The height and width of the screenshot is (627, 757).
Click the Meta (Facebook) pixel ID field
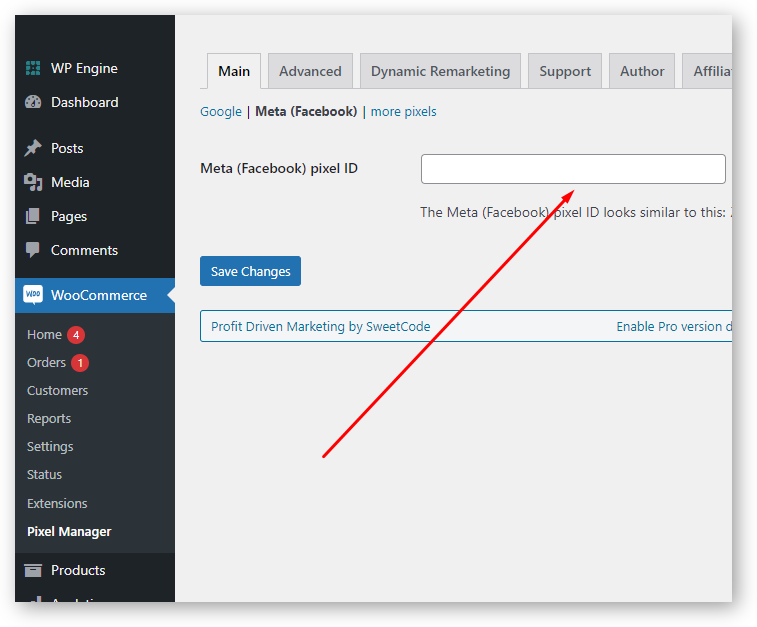click(573, 169)
